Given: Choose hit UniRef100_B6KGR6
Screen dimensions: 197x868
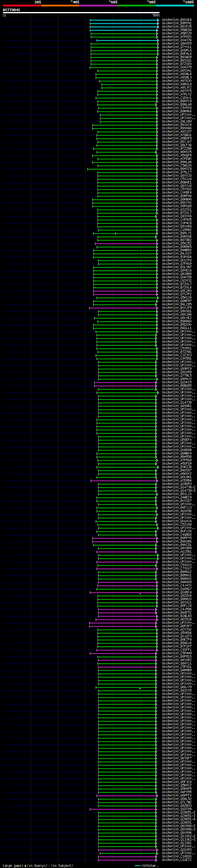Looking at the screenshot, I should click(177, 542).
